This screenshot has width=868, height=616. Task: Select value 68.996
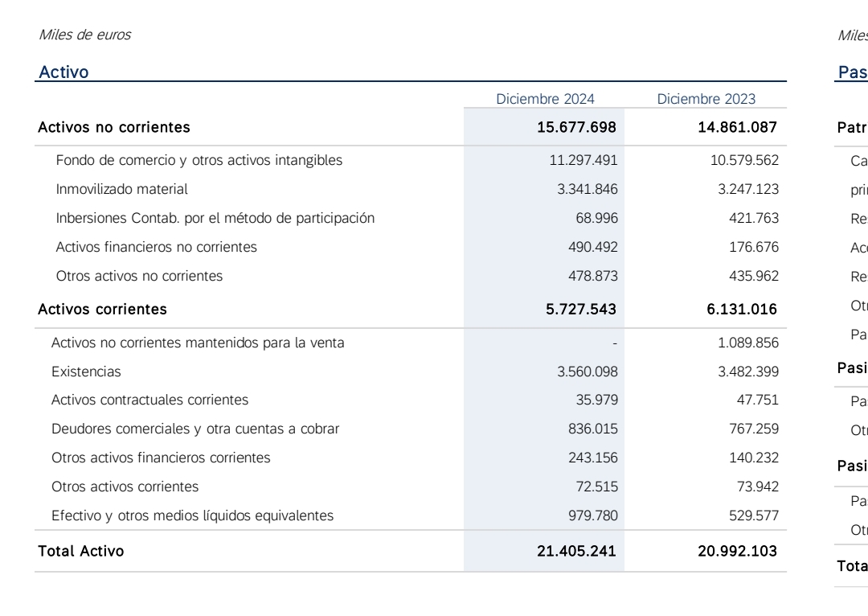click(596, 218)
